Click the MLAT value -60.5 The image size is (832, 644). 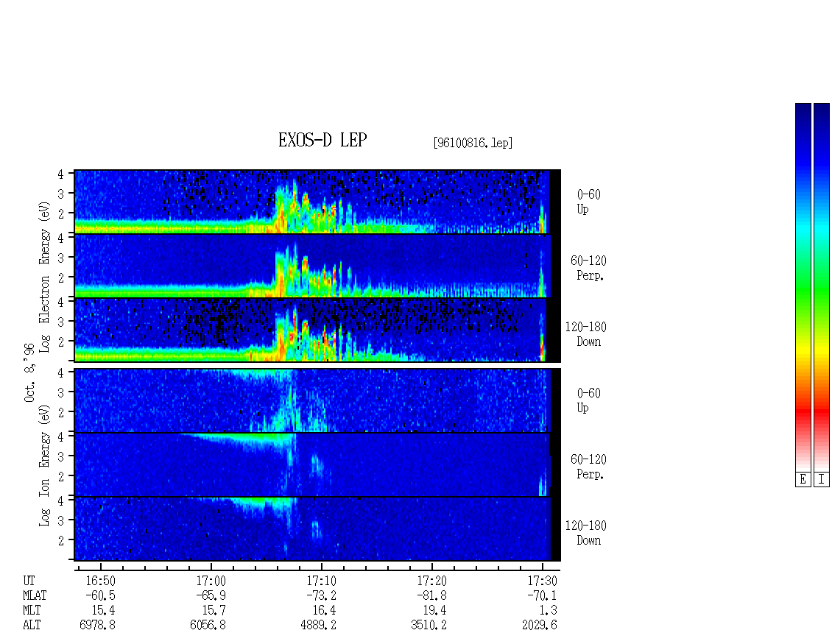point(100,595)
